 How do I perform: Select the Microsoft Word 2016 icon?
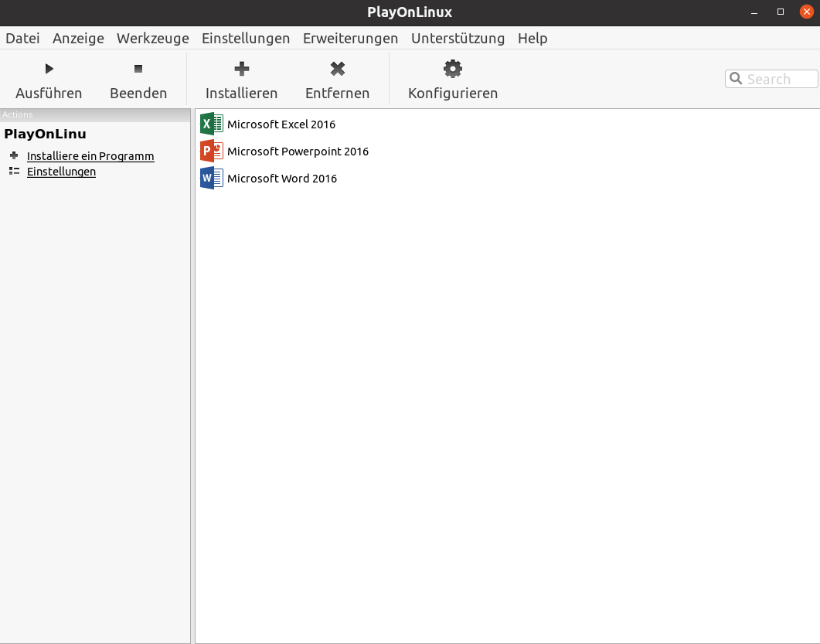pyautogui.click(x=211, y=179)
